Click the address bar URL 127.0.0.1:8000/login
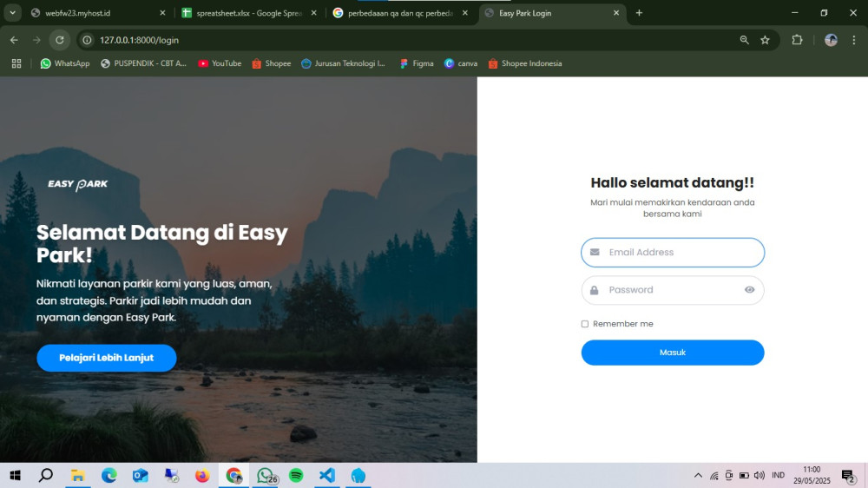This screenshot has height=488, width=868. point(139,40)
